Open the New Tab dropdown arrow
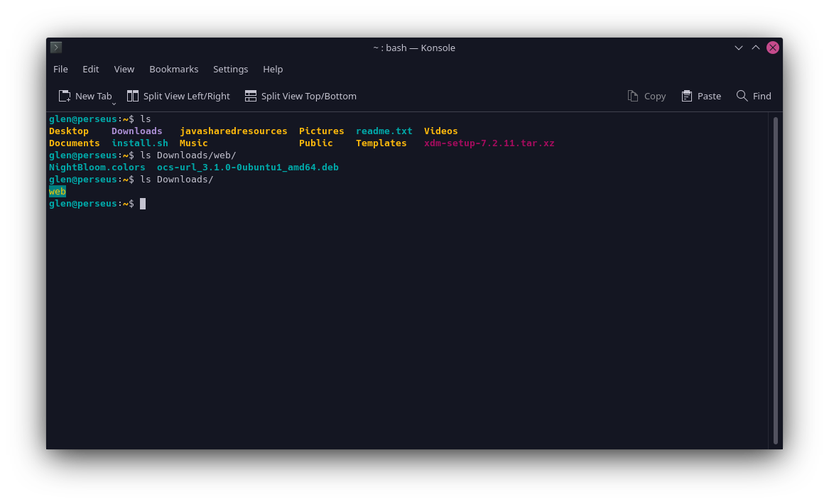Image resolution: width=829 pixels, height=504 pixels. [x=114, y=104]
